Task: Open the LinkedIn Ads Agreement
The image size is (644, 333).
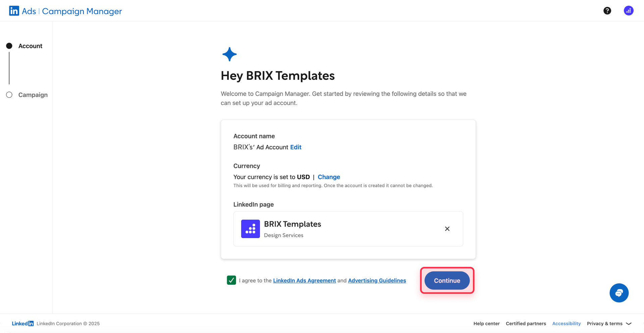Action: tap(304, 280)
